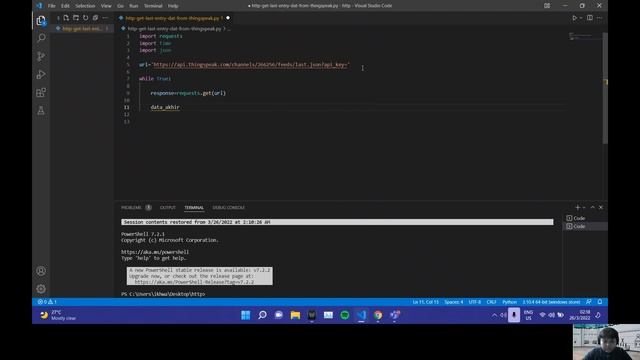640x360 pixels.
Task: Open weather widget in taskbar
Action: tap(58, 315)
